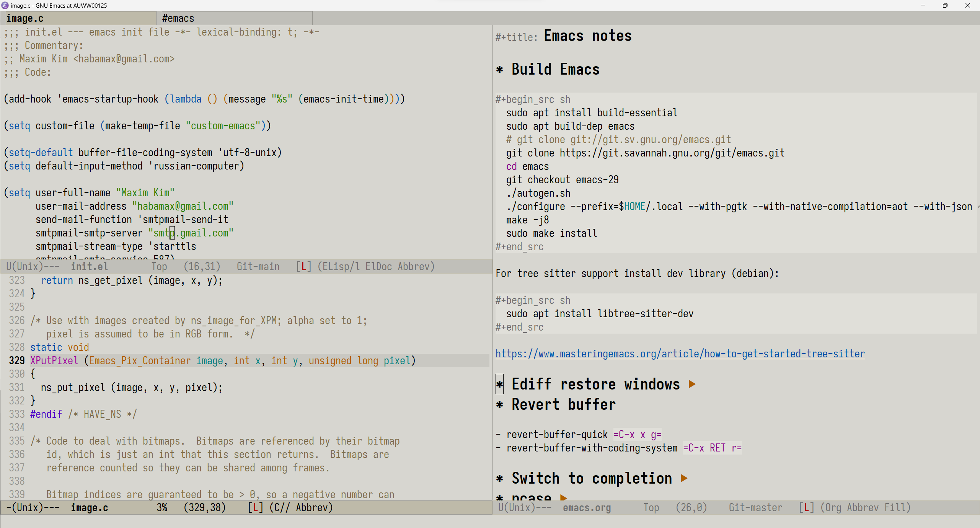980x528 pixels.
Task: Click the C// major mode indicator
Action: tap(283, 508)
